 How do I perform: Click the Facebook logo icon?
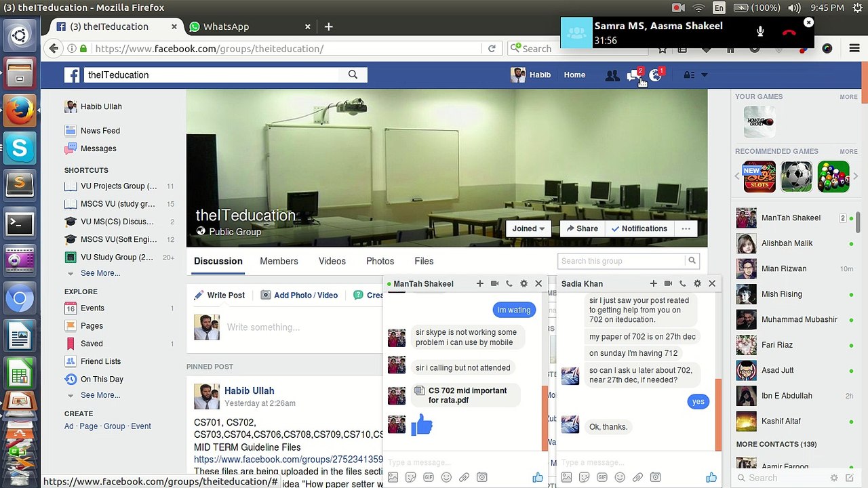(72, 75)
